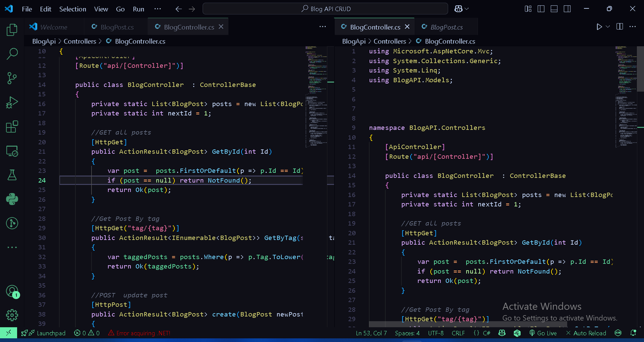Toggle the panel layout visibility
This screenshot has height=342, width=644.
coord(553,9)
